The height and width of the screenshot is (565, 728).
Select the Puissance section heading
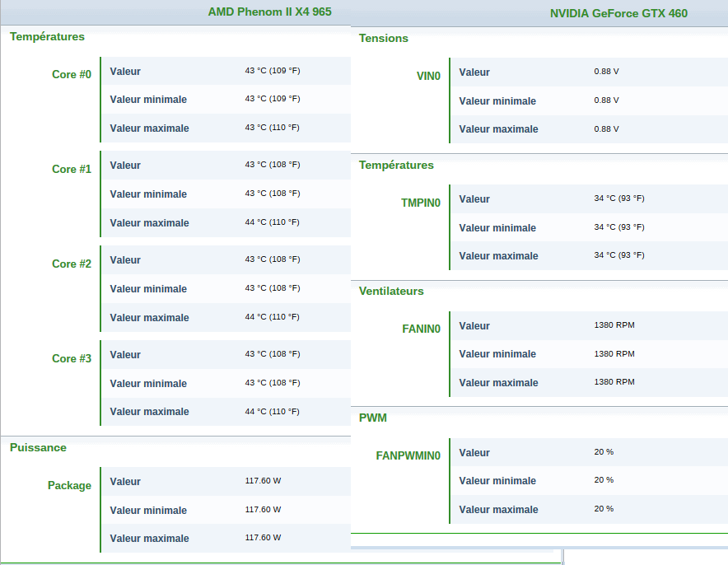pyautogui.click(x=38, y=447)
